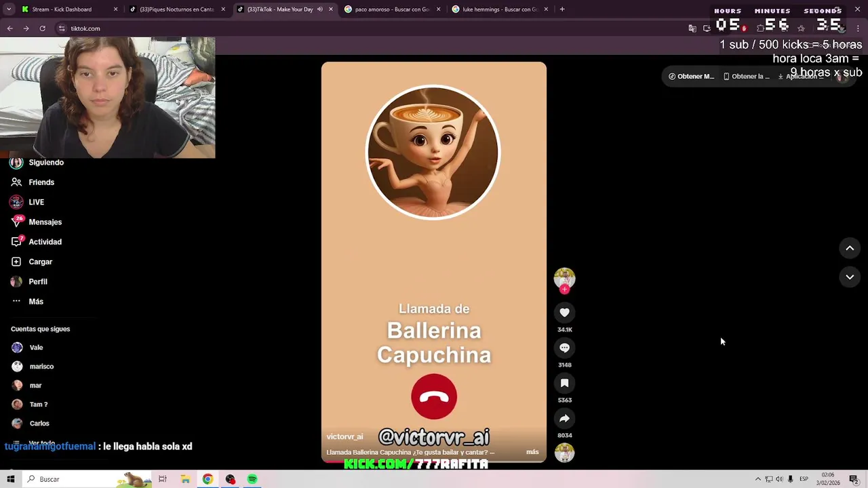The height and width of the screenshot is (488, 868).
Task: Open File Explorer from the taskbar
Action: [x=185, y=479]
